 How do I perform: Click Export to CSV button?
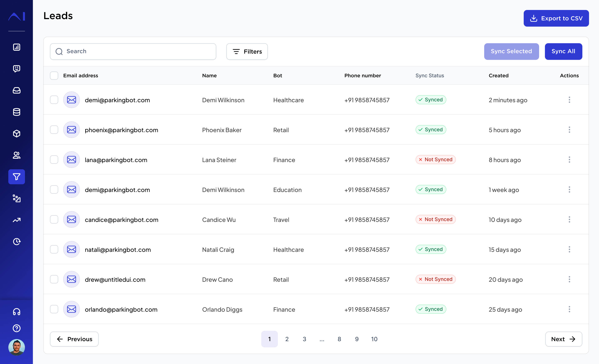pyautogui.click(x=556, y=18)
